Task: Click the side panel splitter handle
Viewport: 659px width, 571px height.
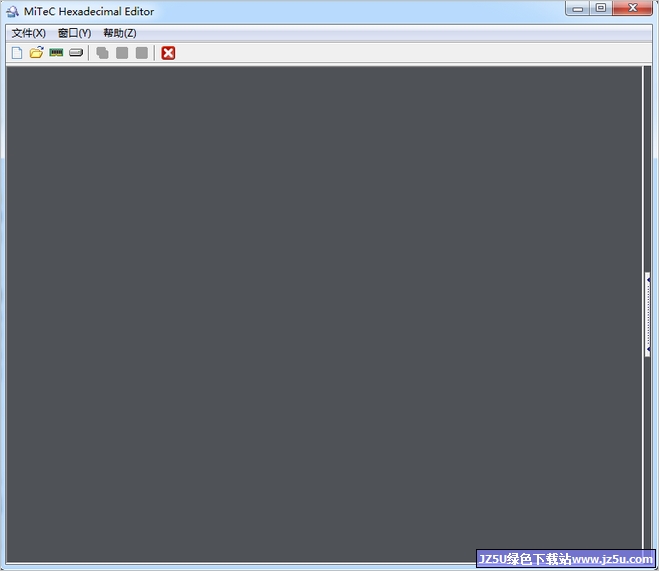Action: 648,315
